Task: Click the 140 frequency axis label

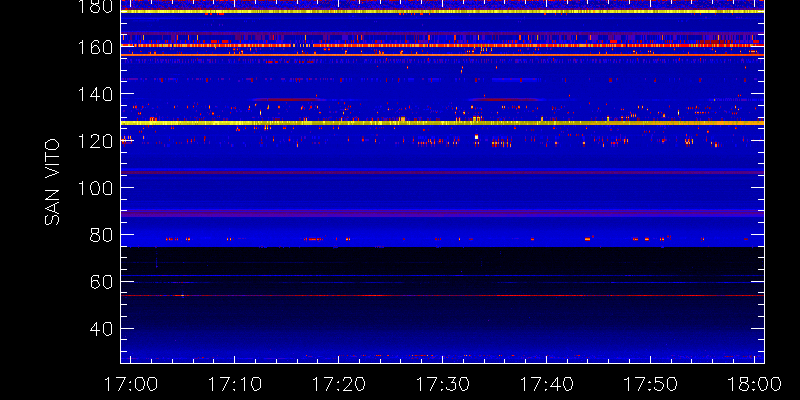Action: click(95, 94)
